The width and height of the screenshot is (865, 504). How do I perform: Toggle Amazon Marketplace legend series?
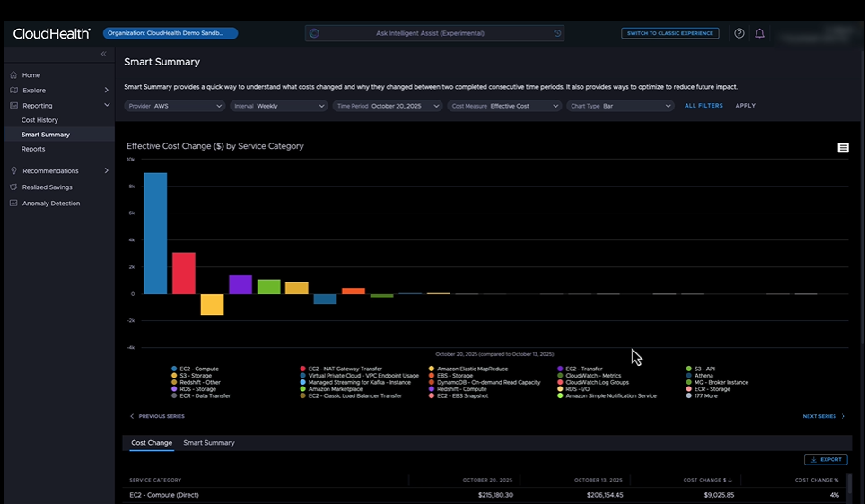click(x=331, y=389)
